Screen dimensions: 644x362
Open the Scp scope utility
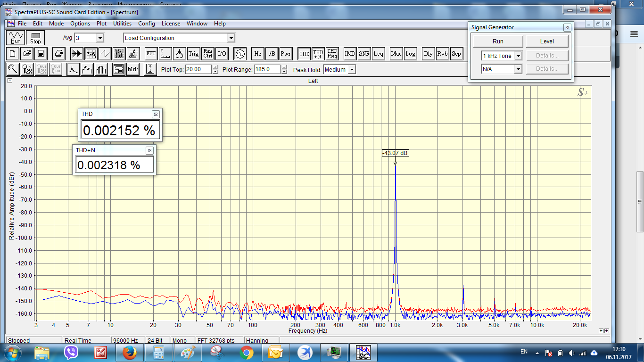point(456,54)
